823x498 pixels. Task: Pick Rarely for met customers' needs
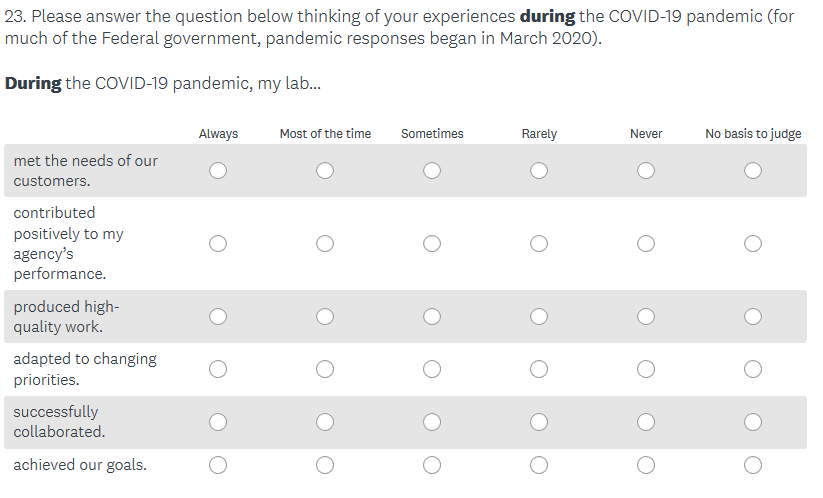(539, 171)
